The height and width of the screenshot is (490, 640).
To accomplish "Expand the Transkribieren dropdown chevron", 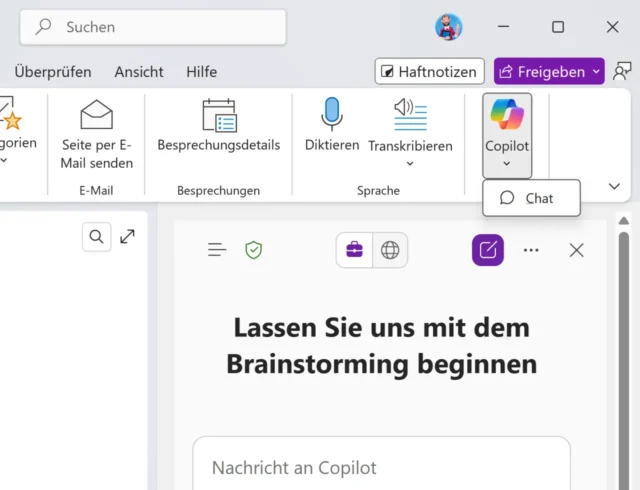I will [410, 164].
